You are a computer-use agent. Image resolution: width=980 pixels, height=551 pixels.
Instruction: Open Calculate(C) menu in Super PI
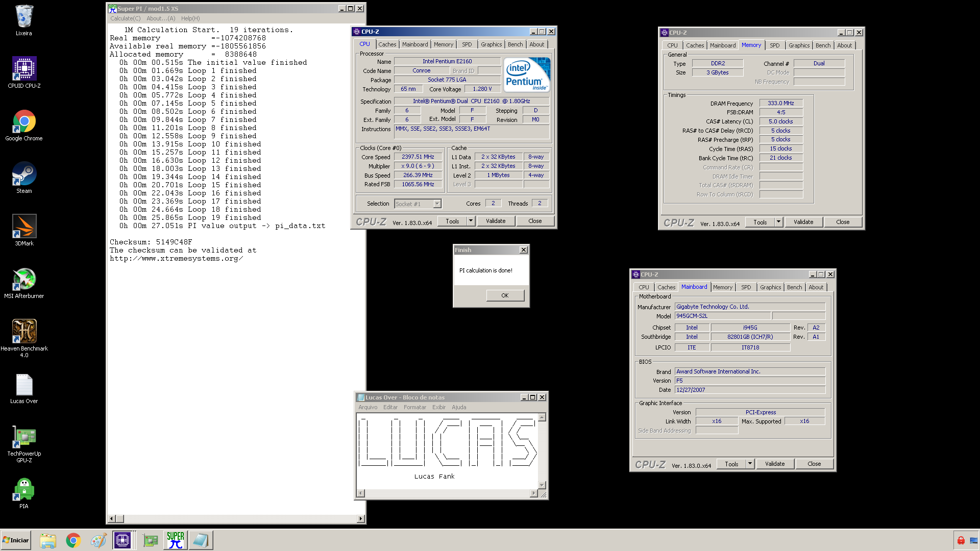pos(126,18)
